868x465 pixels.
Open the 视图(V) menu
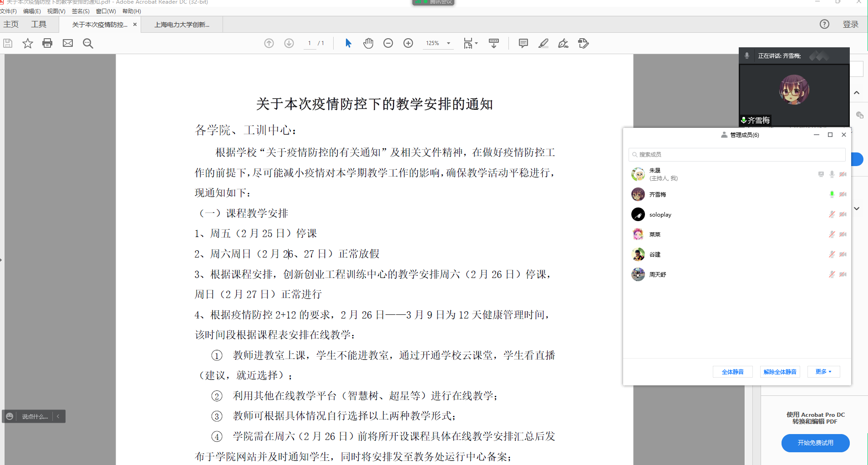click(56, 11)
